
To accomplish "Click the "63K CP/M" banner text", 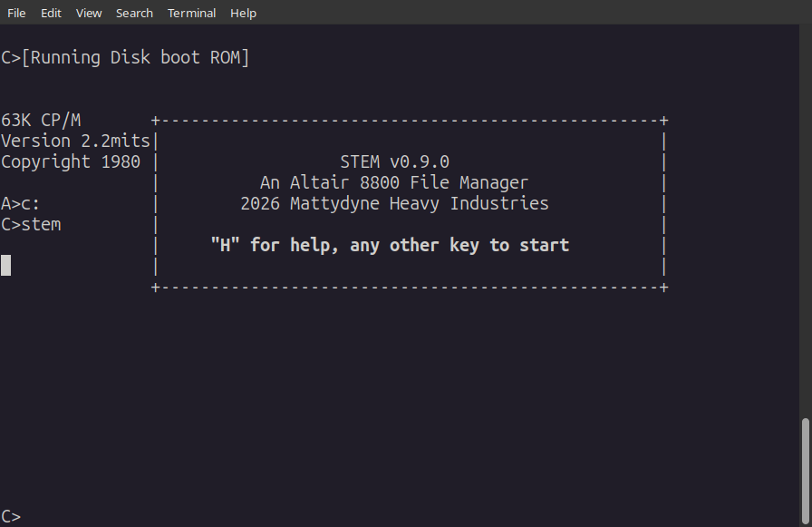I will click(41, 121).
